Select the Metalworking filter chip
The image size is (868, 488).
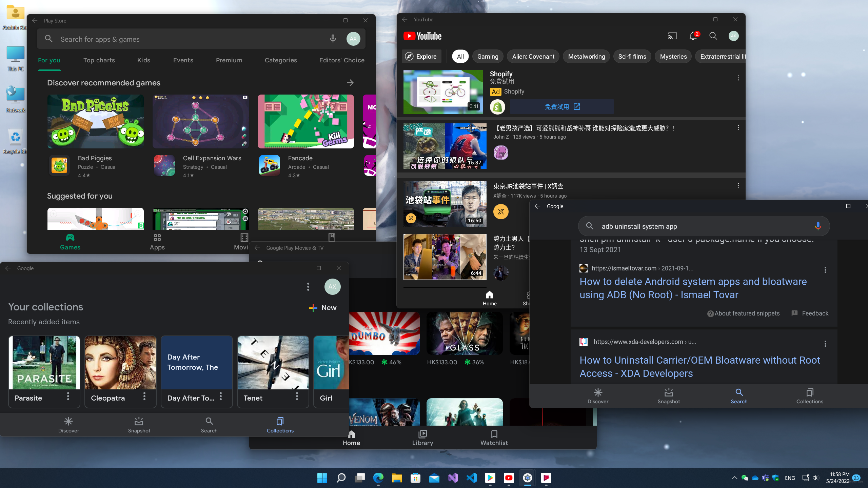point(586,56)
